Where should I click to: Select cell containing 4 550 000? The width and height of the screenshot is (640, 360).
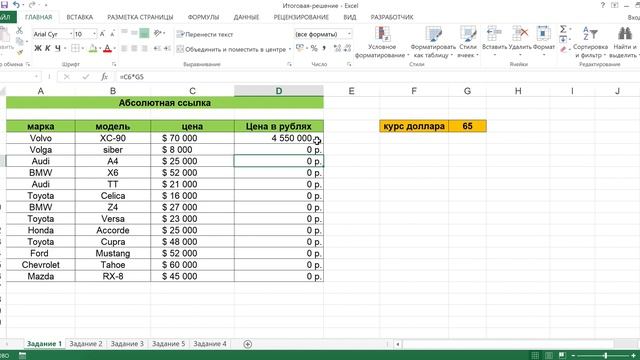pos(279,138)
